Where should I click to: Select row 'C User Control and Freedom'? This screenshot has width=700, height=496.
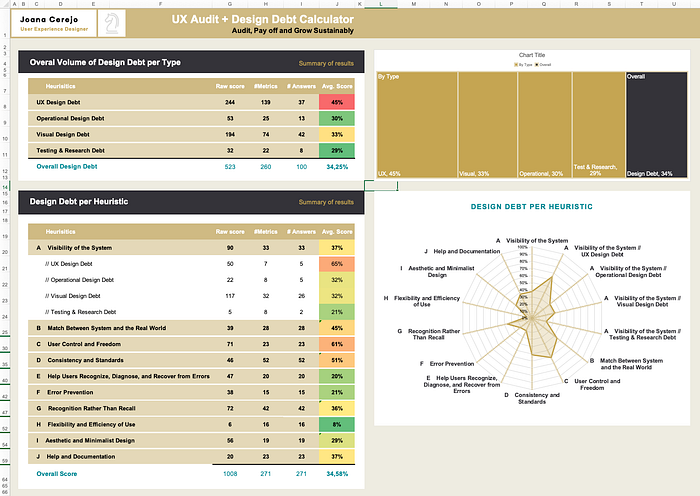(192, 344)
